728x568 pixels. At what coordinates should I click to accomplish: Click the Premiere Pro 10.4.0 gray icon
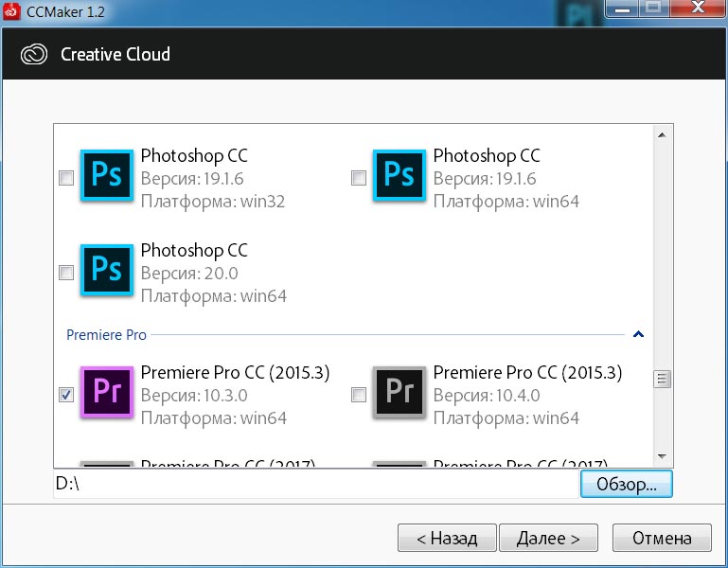coord(400,393)
